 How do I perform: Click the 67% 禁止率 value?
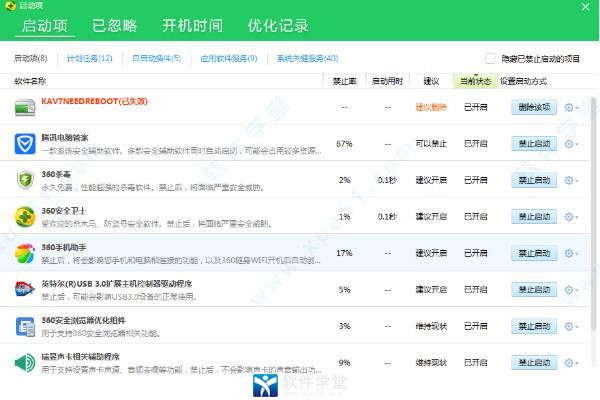[x=344, y=144]
